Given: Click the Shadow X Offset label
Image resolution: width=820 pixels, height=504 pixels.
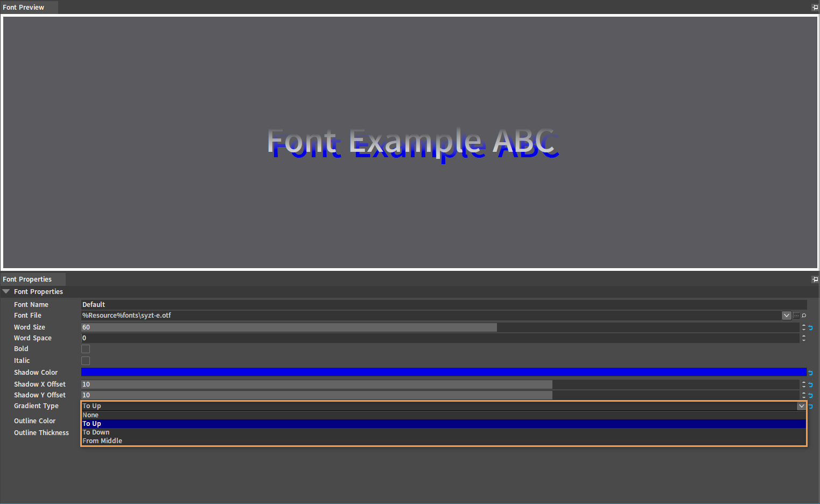Looking at the screenshot, I should point(40,384).
